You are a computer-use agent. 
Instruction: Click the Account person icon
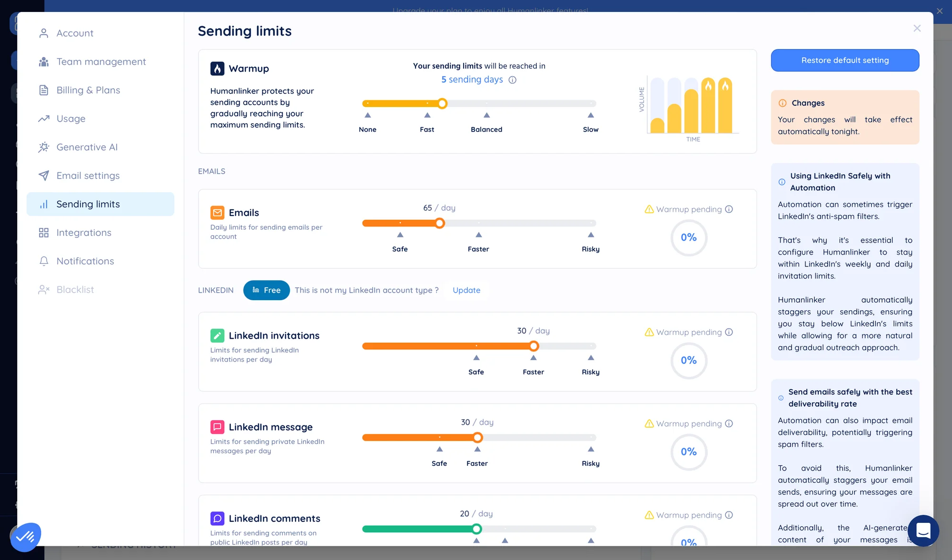pyautogui.click(x=44, y=33)
